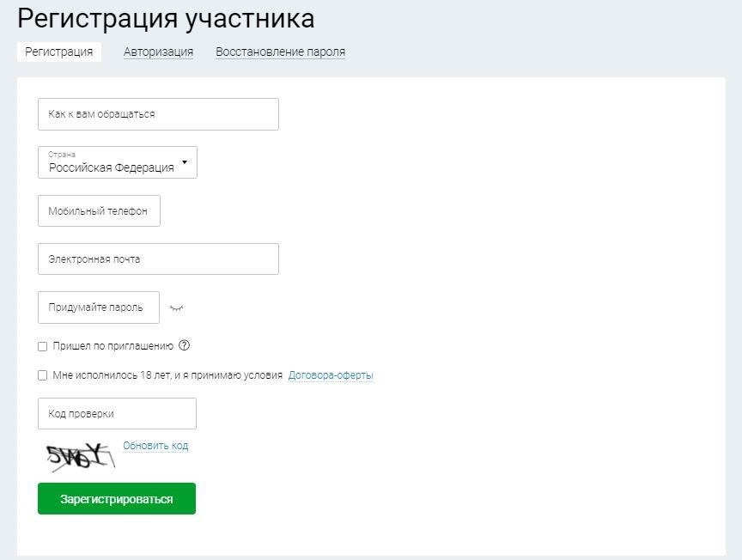Click the Придумайте пароль field
The image size is (742, 560).
(99, 307)
